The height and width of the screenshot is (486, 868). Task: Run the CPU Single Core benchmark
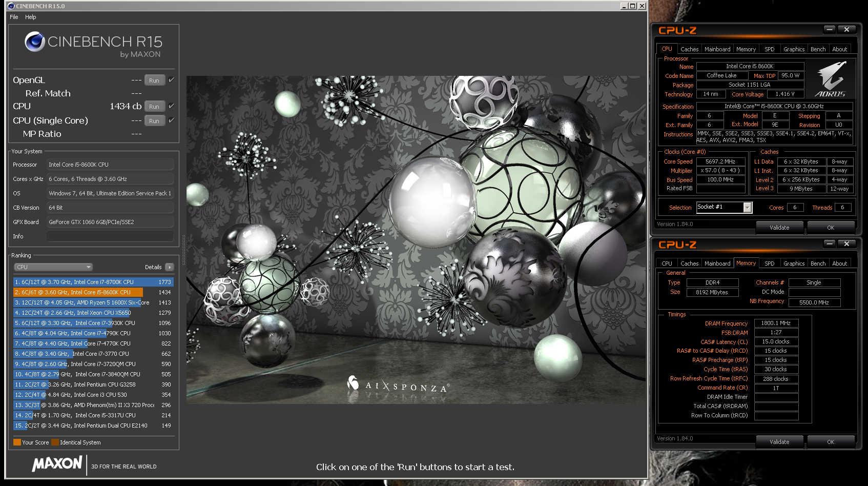click(x=154, y=120)
